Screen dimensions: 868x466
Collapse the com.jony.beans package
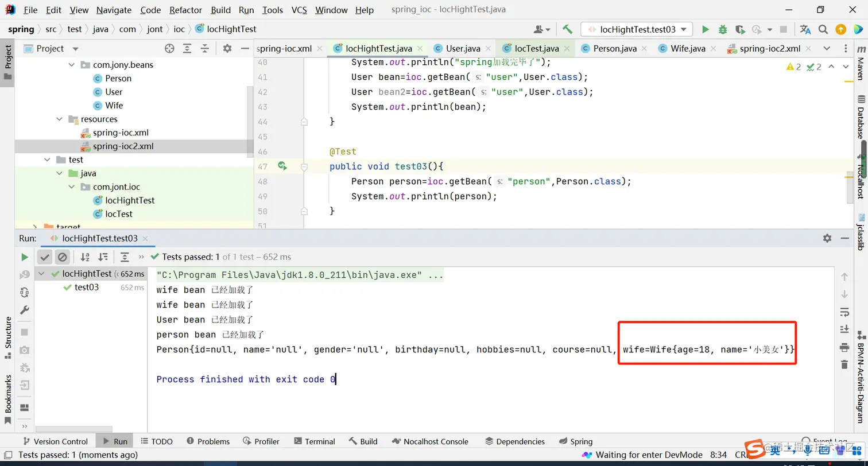coord(71,65)
